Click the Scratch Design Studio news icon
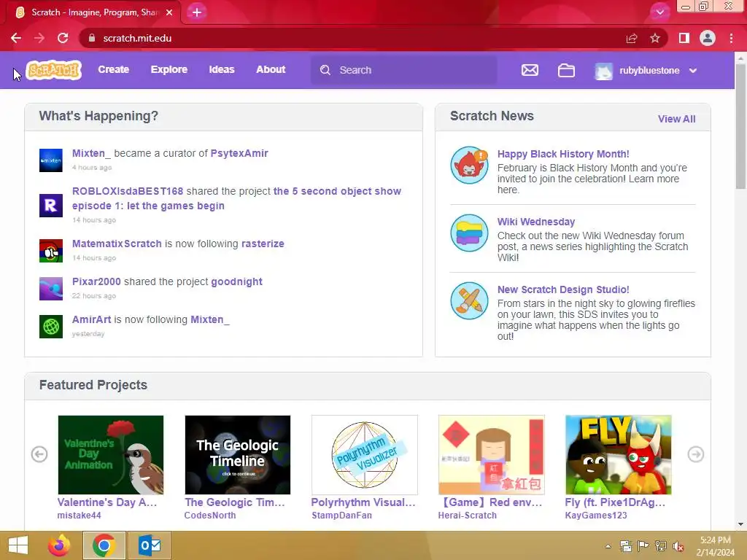The height and width of the screenshot is (560, 747). 469,300
